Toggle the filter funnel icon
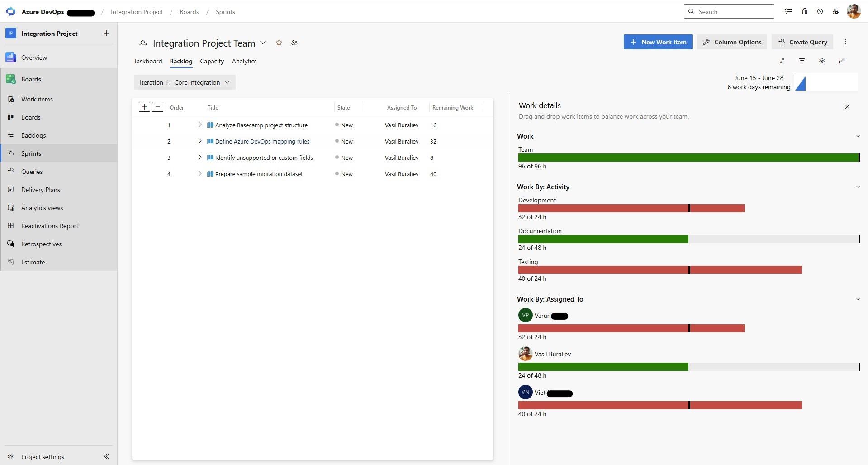Viewport: 868px width, 465px height. (802, 61)
